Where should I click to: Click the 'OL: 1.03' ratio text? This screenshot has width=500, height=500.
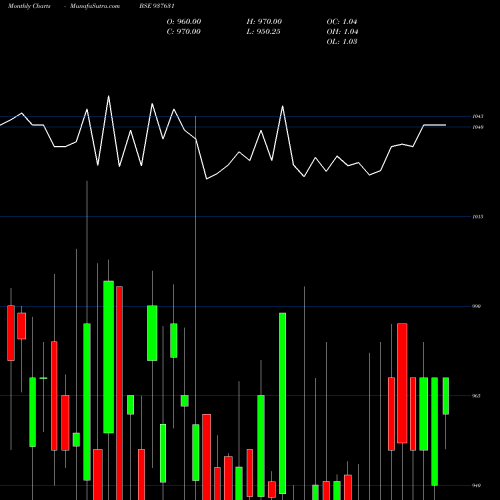click(342, 42)
